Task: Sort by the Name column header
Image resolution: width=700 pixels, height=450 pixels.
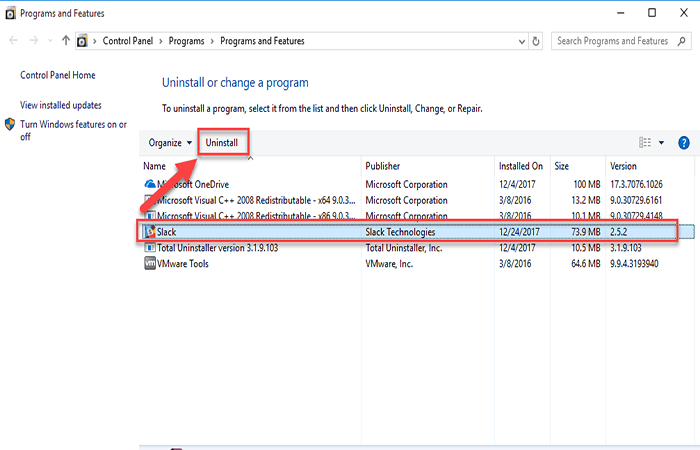Action: pos(154,166)
